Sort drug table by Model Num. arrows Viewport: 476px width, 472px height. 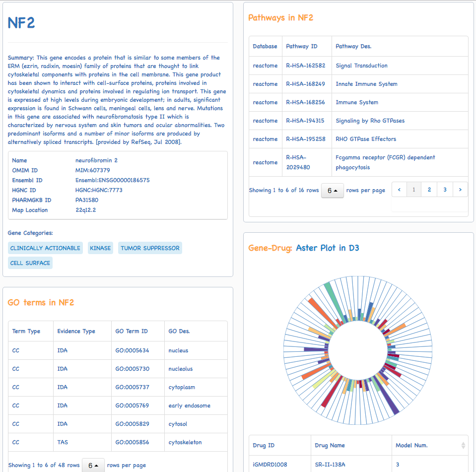coord(463,445)
